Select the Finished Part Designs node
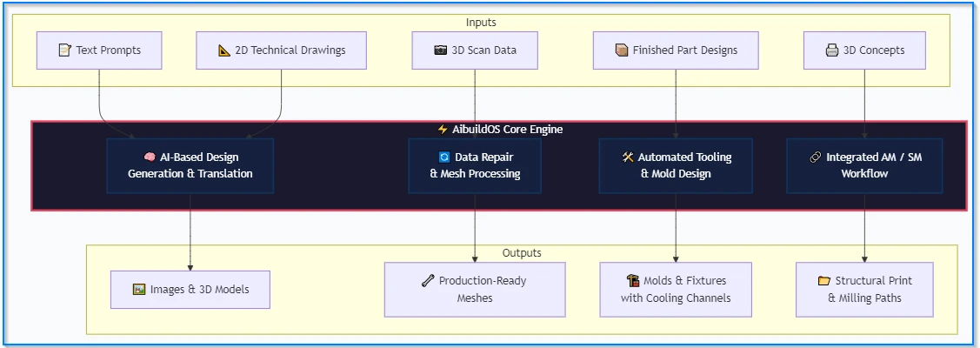 (x=676, y=50)
